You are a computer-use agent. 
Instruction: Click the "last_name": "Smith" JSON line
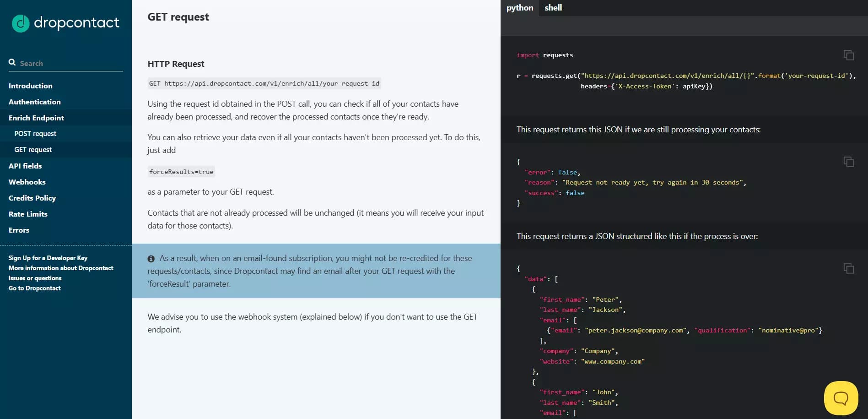click(579, 403)
